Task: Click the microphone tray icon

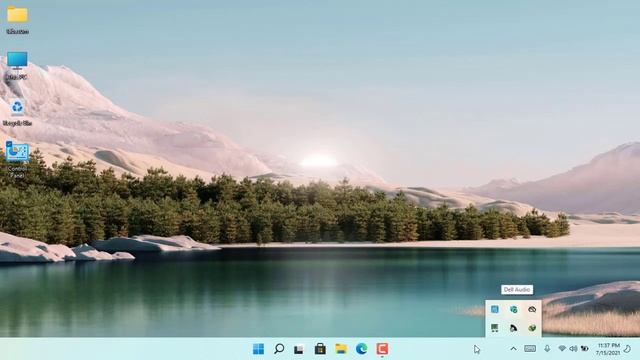Action: pyautogui.click(x=547, y=349)
